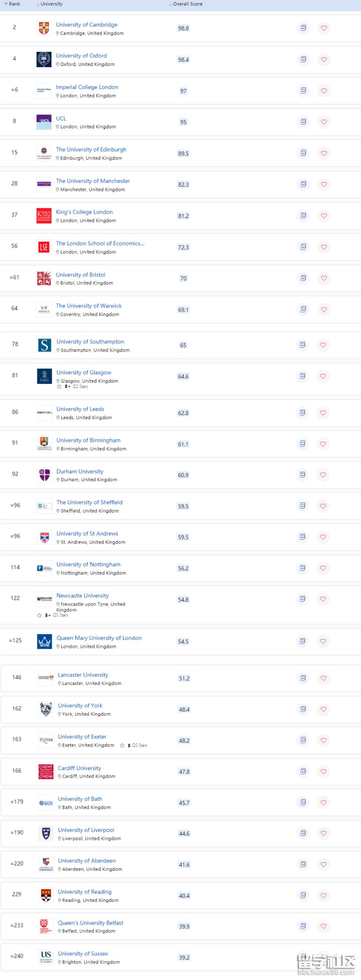Click University of Southampton logo thumbnail

click(45, 345)
